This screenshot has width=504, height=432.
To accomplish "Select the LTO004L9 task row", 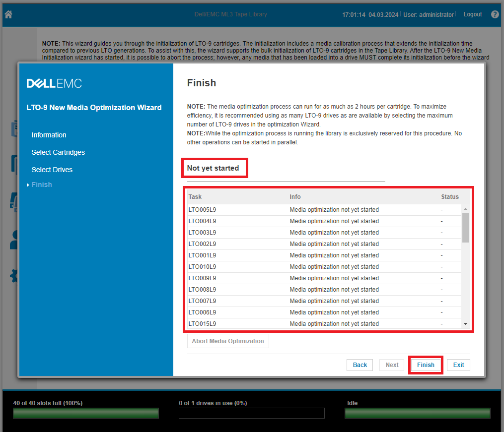I will (324, 221).
